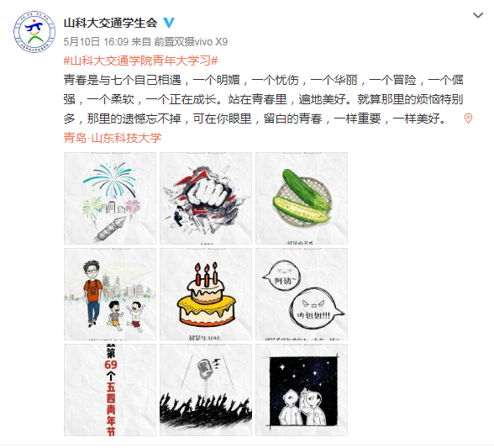Click the blue verified V badge
The height and width of the screenshot is (448, 494).
pyautogui.click(x=169, y=23)
